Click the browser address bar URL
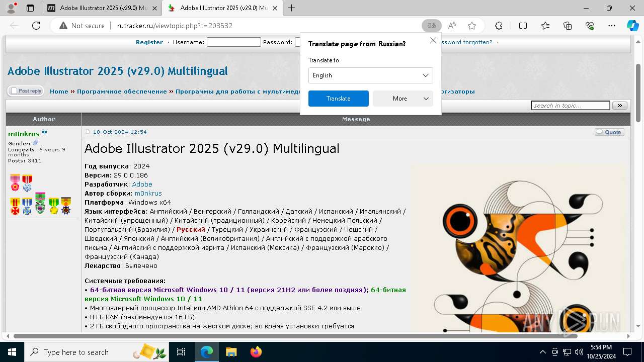 [x=175, y=26]
